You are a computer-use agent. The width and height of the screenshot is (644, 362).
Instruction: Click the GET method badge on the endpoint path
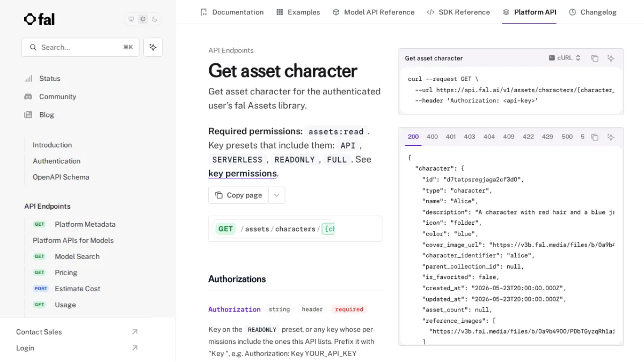coord(225,229)
